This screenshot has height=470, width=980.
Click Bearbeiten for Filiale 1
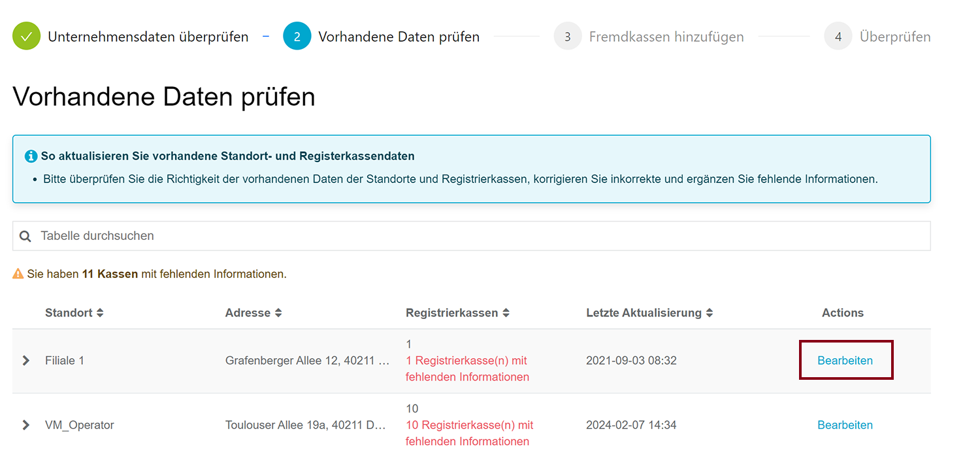(845, 360)
